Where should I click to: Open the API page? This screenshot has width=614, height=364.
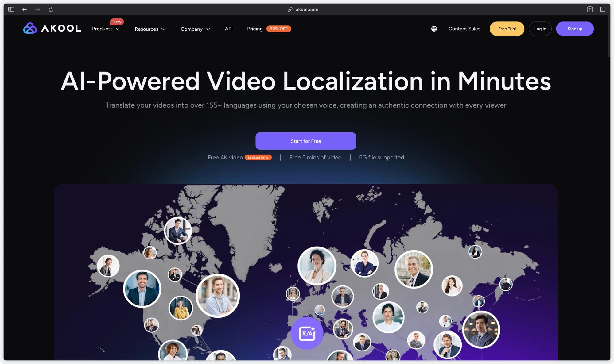(229, 29)
